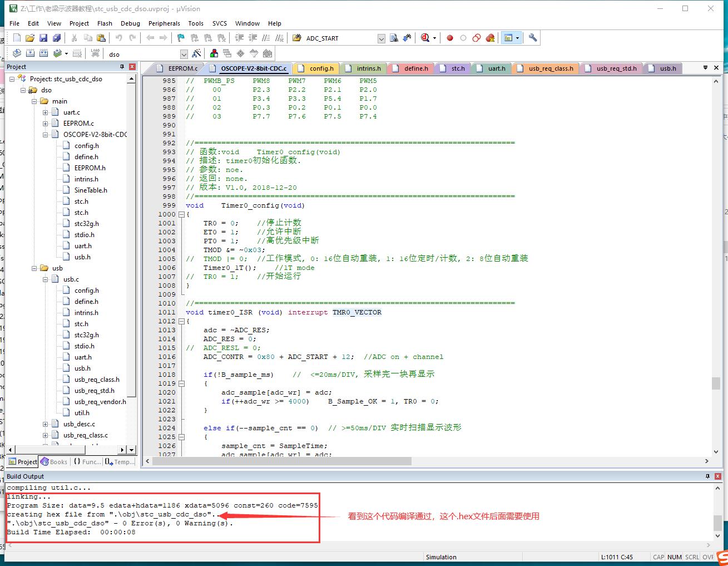Start the debug session magnifier icon
728x566 pixels.
(x=425, y=38)
